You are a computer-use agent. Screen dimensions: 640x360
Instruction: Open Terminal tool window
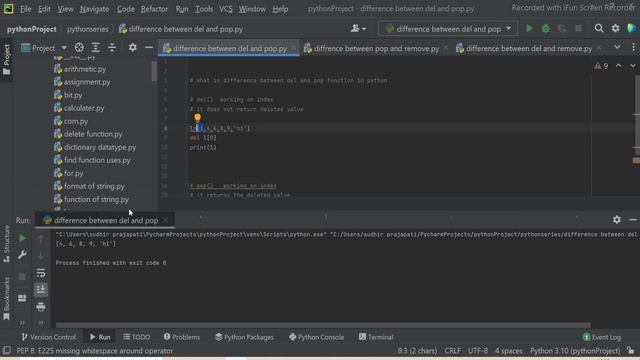pyautogui.click(x=376, y=337)
